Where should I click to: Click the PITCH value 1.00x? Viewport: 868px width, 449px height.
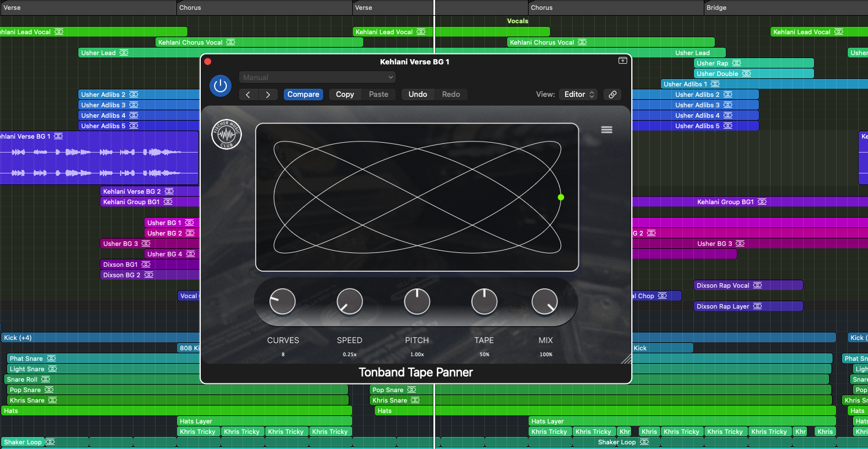pos(417,354)
